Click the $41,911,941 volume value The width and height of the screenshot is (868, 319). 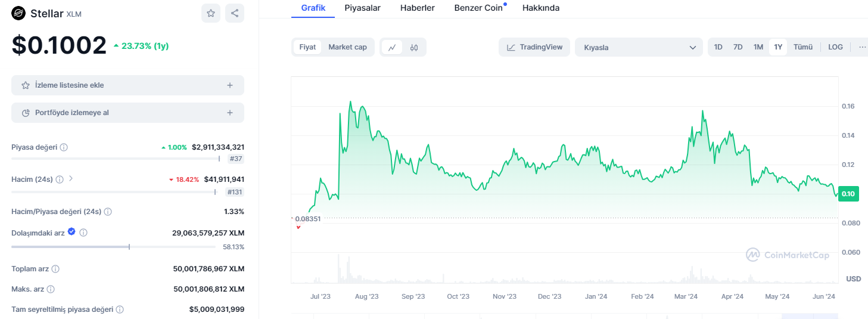[224, 179]
